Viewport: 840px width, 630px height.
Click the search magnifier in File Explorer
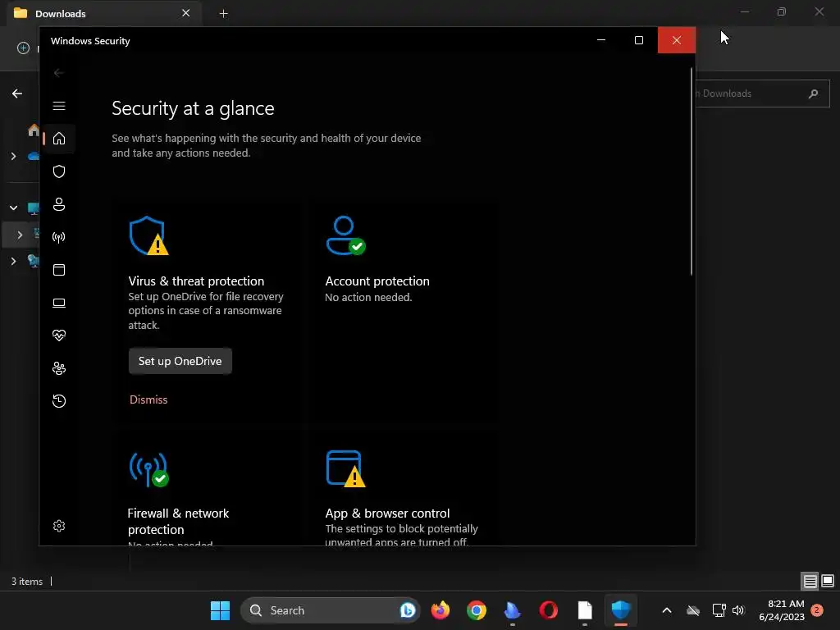pyautogui.click(x=813, y=94)
